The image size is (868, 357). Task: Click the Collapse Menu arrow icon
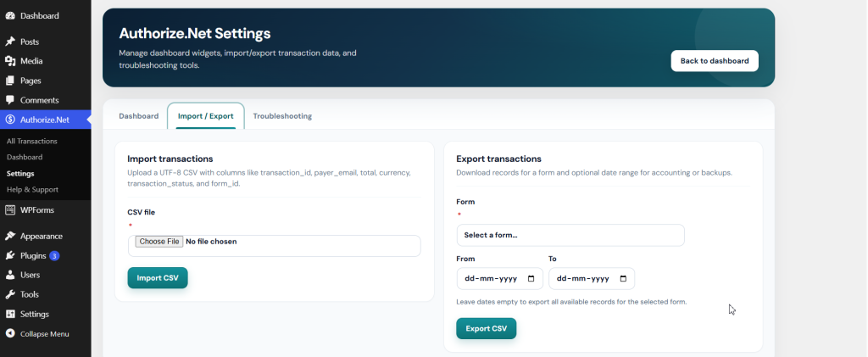point(10,334)
